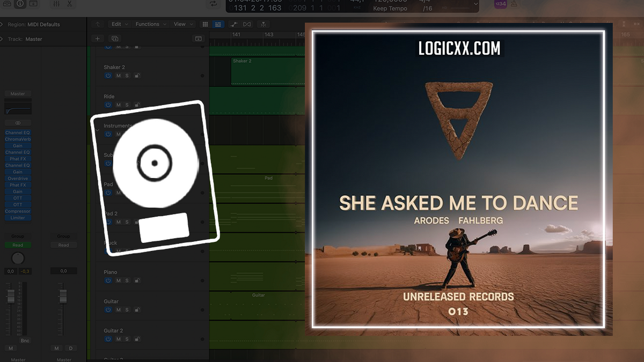Toggle power off the Shaker 2 track
The image size is (644, 362).
pyautogui.click(x=108, y=76)
